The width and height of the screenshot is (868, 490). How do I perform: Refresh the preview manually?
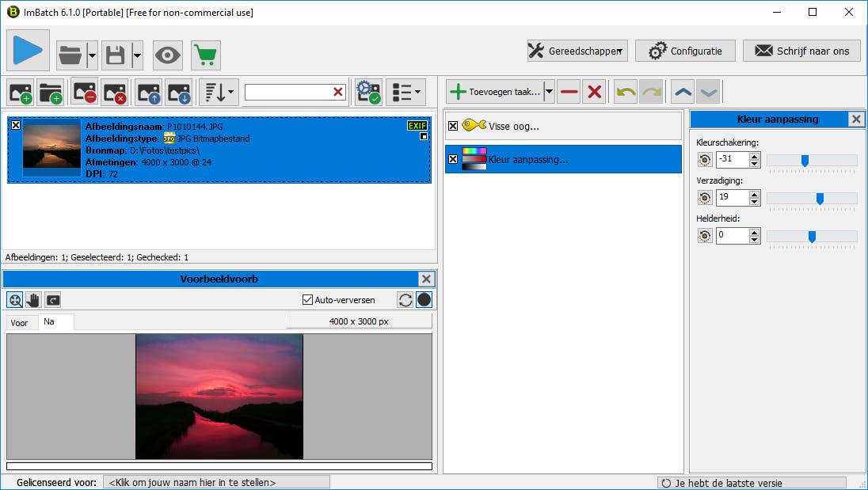click(405, 300)
